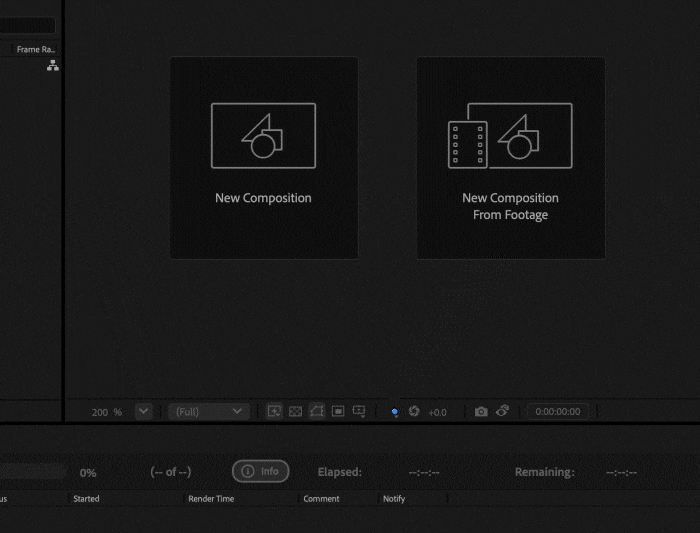700x533 pixels.
Task: Click New Composition From Footage tile
Action: click(510, 158)
